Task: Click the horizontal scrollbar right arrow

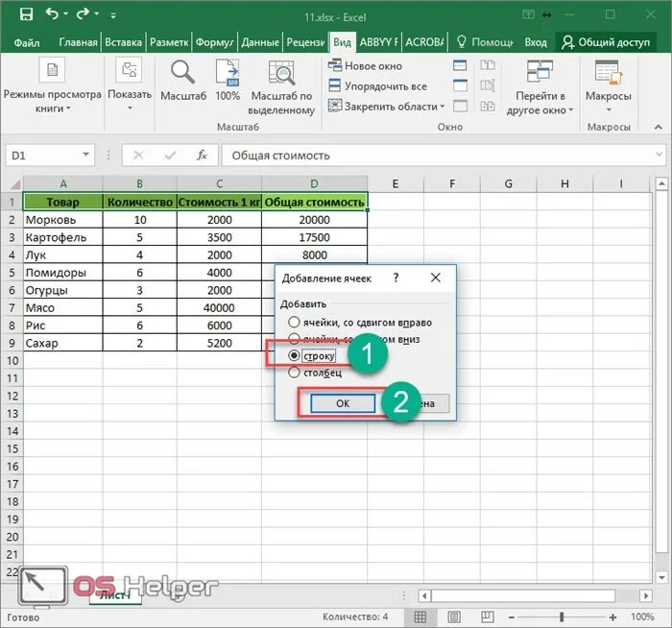Action: [x=646, y=595]
